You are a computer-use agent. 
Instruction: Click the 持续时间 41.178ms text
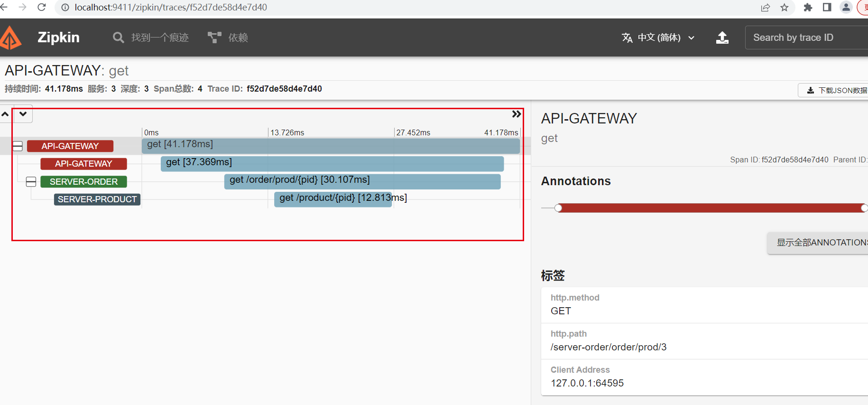[44, 89]
